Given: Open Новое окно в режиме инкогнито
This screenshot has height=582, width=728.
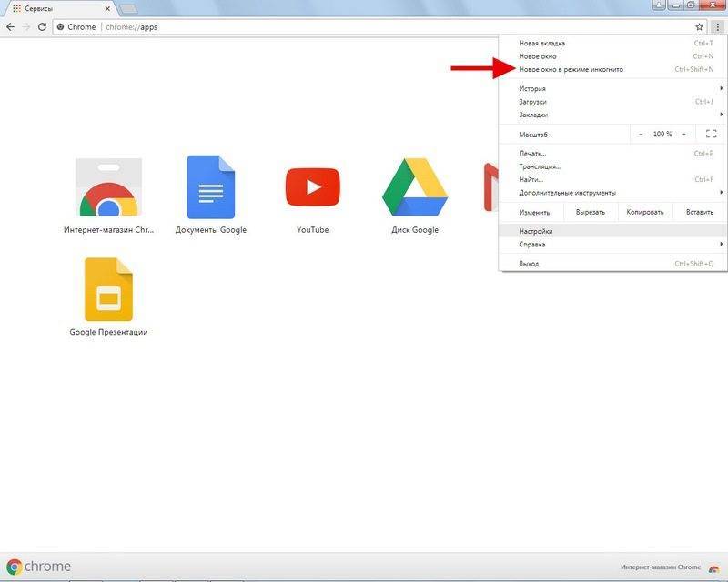Looking at the screenshot, I should click(x=612, y=69).
